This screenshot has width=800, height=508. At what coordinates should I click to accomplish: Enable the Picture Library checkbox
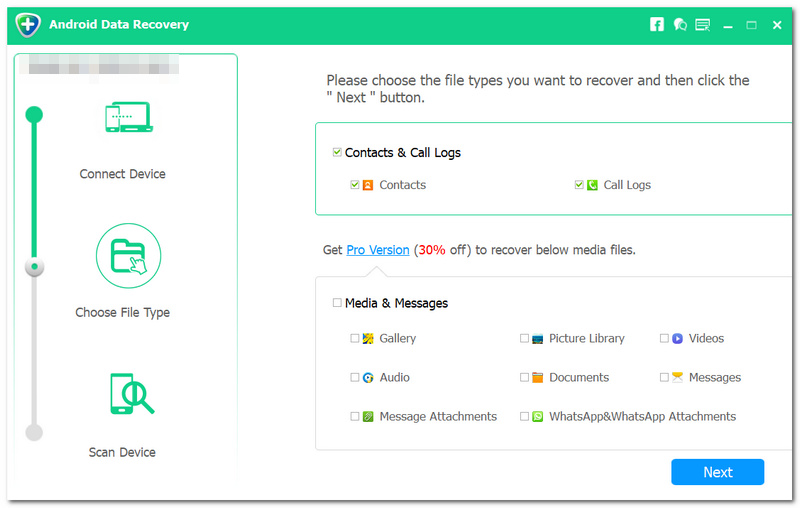(524, 338)
